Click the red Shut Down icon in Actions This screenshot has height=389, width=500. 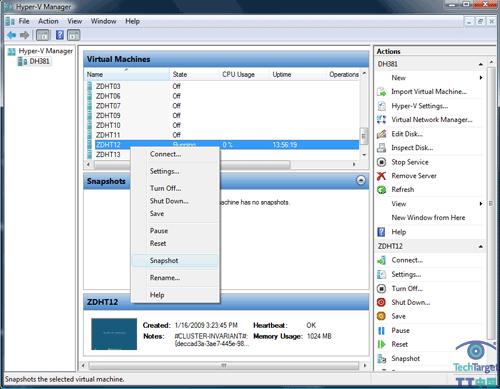click(381, 302)
